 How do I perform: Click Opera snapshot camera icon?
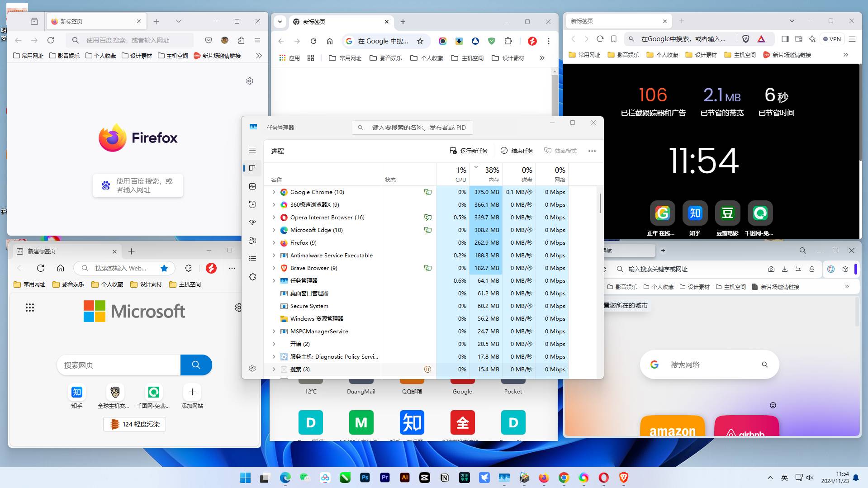pyautogui.click(x=771, y=269)
